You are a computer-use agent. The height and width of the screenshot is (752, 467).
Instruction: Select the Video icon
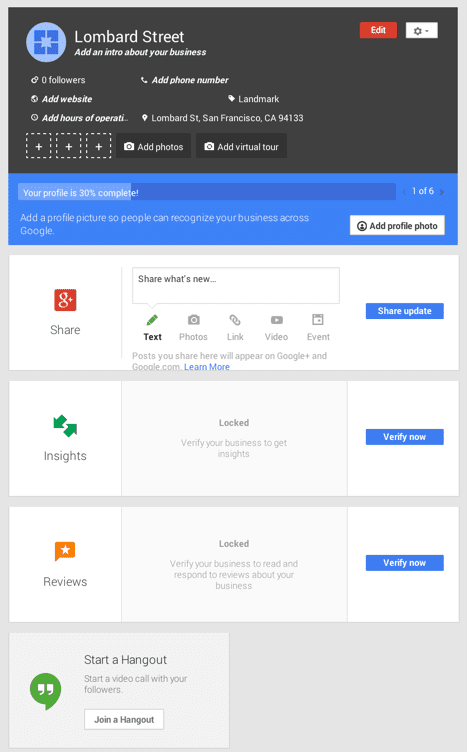pos(277,320)
